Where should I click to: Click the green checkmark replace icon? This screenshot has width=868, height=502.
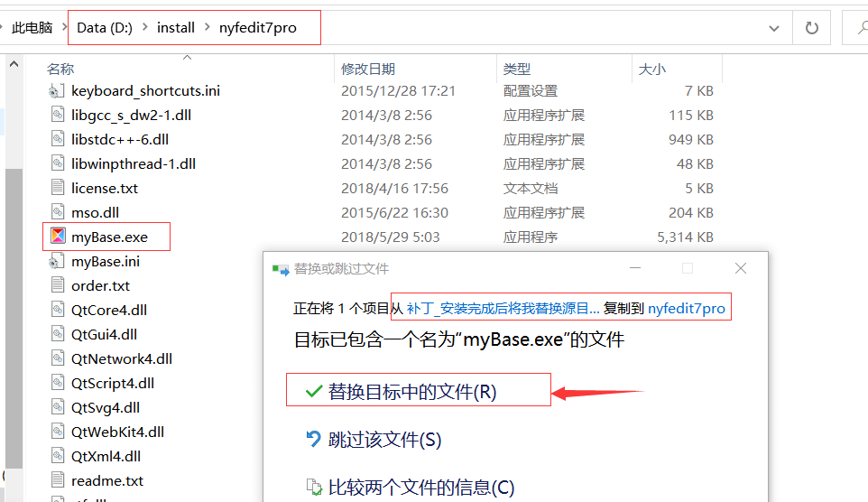[x=313, y=392]
